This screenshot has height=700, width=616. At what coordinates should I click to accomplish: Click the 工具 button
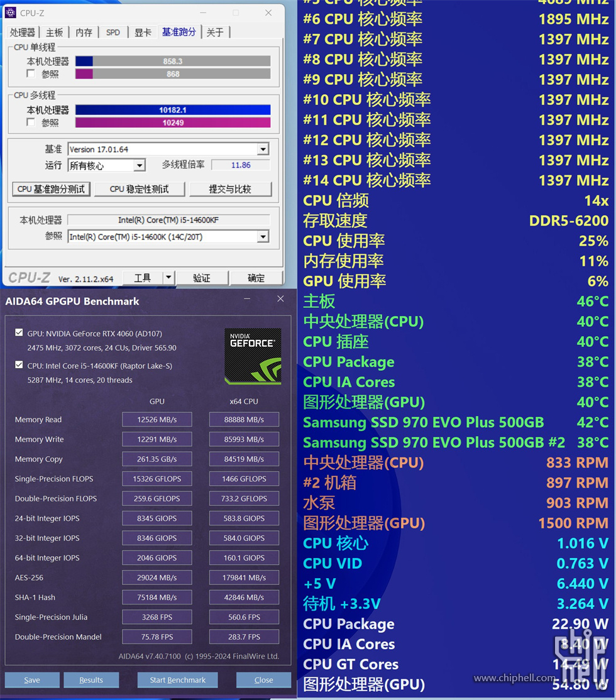[143, 278]
